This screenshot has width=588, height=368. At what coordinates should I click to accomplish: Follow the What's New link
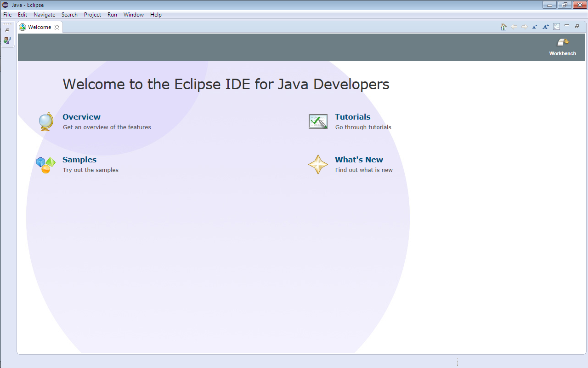click(359, 160)
